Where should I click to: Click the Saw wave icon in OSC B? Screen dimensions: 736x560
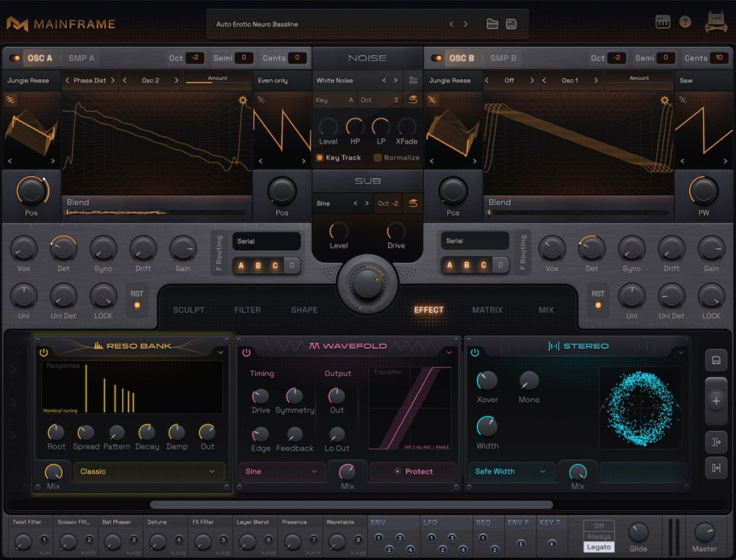tap(683, 99)
